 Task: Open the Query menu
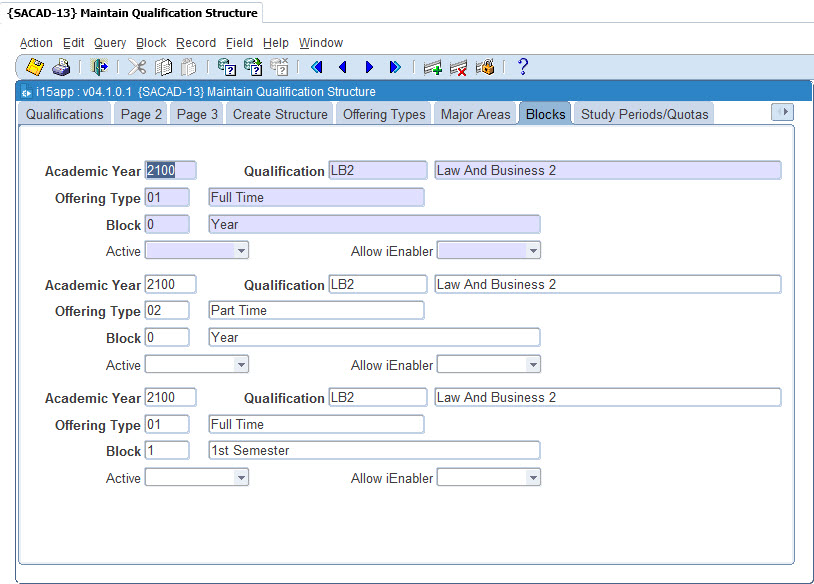tap(110, 43)
